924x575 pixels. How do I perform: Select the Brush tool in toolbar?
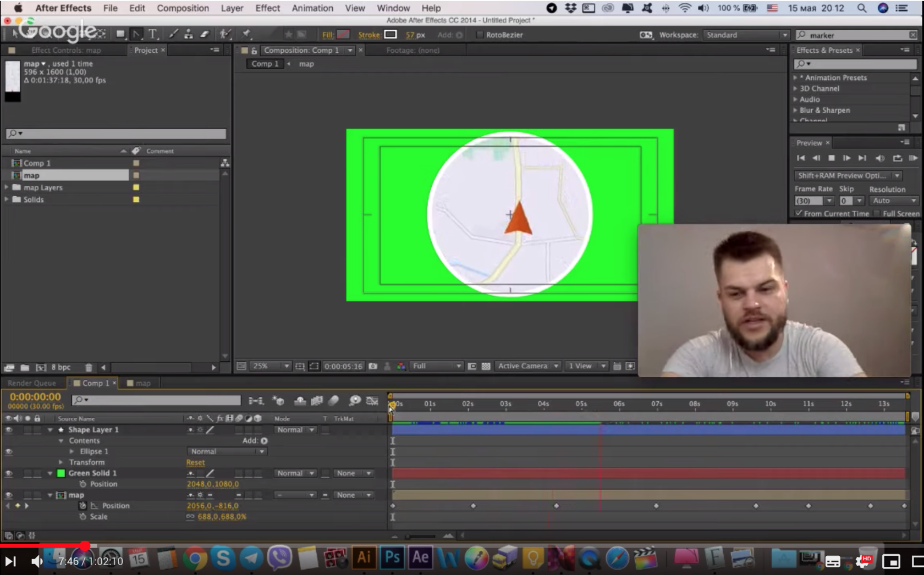click(x=173, y=34)
